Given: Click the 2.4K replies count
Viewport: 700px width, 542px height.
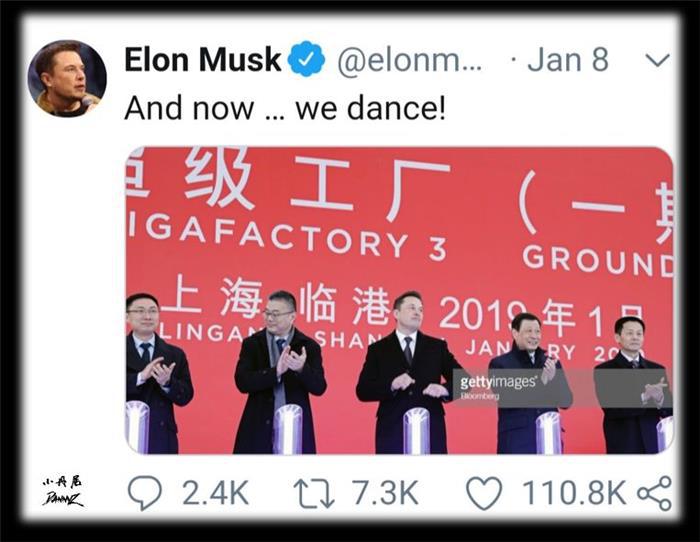Looking at the screenshot, I should click(215, 493).
